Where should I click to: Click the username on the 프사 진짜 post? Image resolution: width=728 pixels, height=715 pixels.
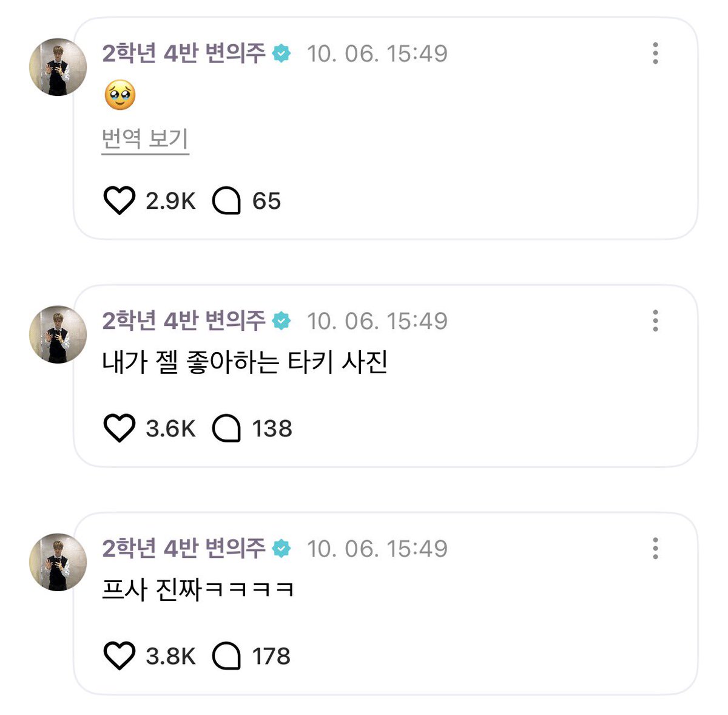pyautogui.click(x=184, y=549)
